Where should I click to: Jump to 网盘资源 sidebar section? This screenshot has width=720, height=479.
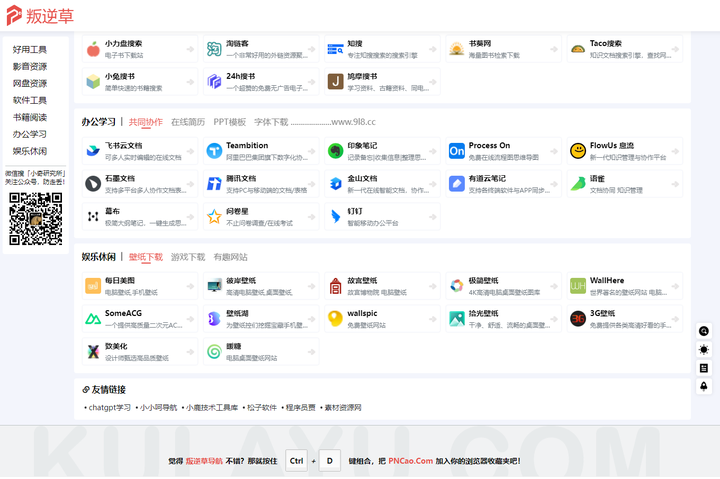click(30, 83)
